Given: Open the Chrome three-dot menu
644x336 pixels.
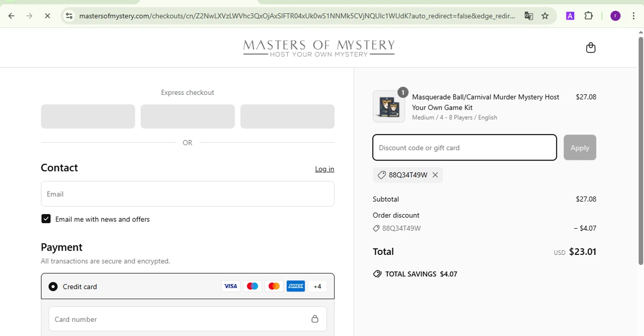Looking at the screenshot, I should 634,16.
